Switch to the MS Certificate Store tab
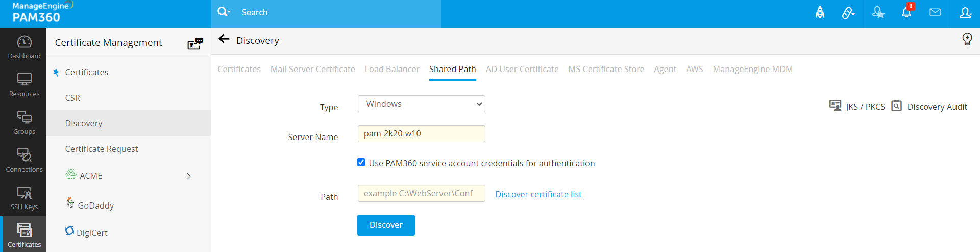980x252 pixels. (606, 69)
